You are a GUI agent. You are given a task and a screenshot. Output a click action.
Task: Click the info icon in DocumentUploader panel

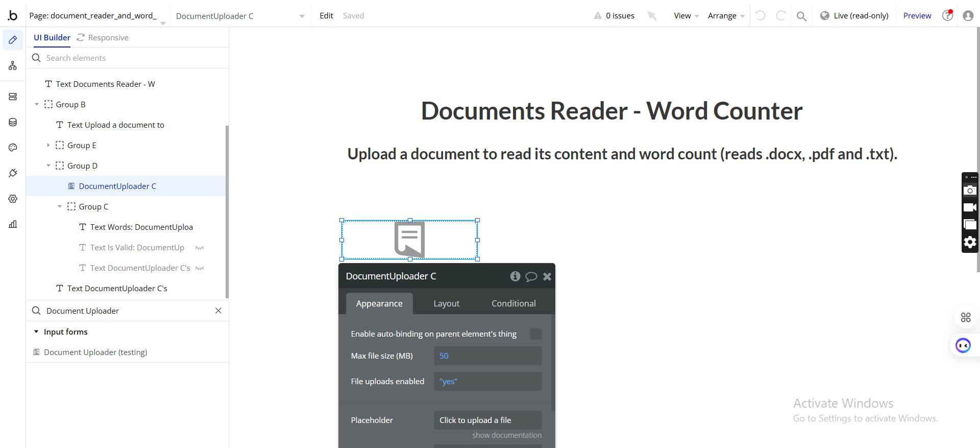coord(515,276)
